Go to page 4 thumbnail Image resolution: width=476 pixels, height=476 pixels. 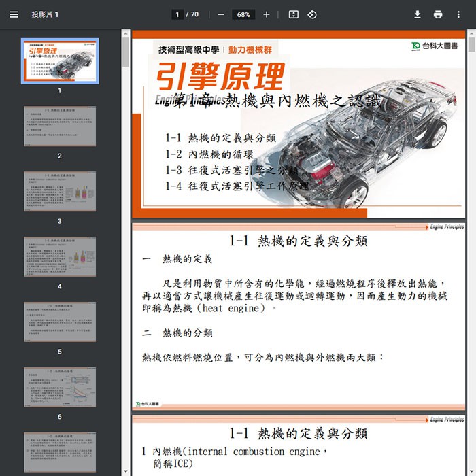pyautogui.click(x=60, y=256)
